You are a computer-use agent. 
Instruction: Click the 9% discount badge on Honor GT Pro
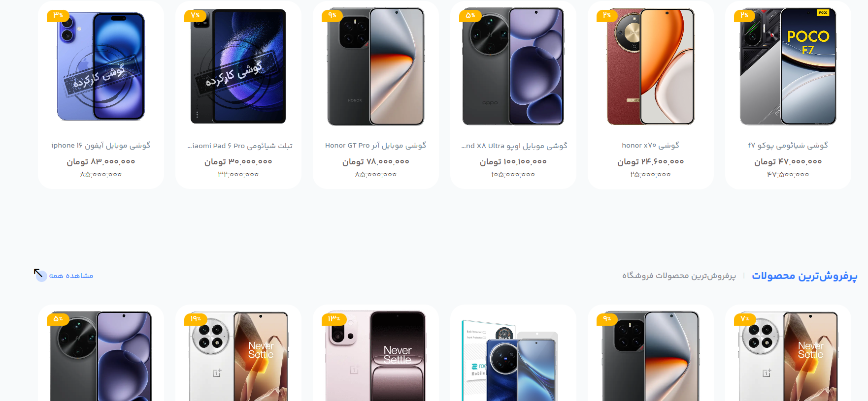333,15
